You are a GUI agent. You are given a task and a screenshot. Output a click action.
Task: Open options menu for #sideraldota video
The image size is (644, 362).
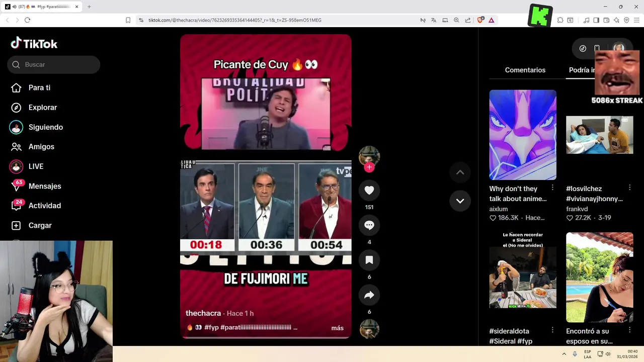[552, 330]
